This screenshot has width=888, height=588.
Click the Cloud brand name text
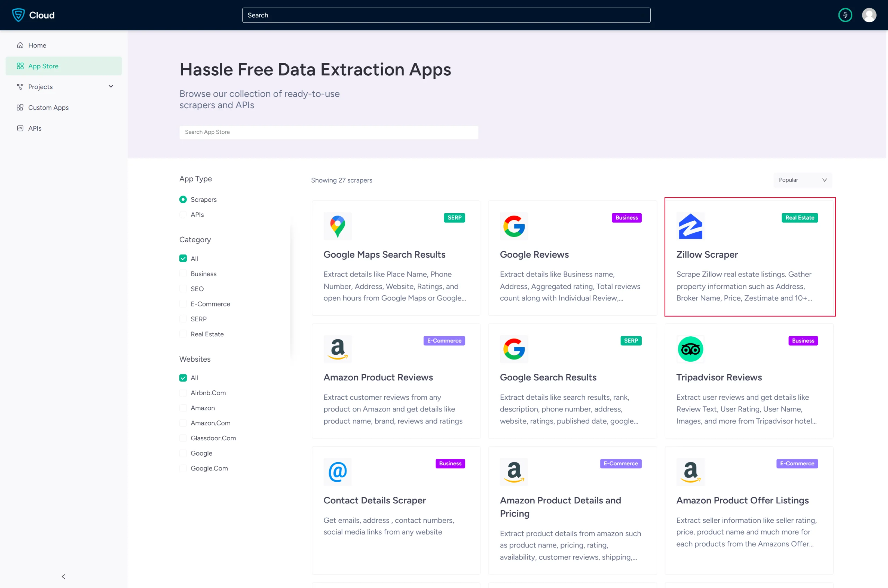(42, 15)
